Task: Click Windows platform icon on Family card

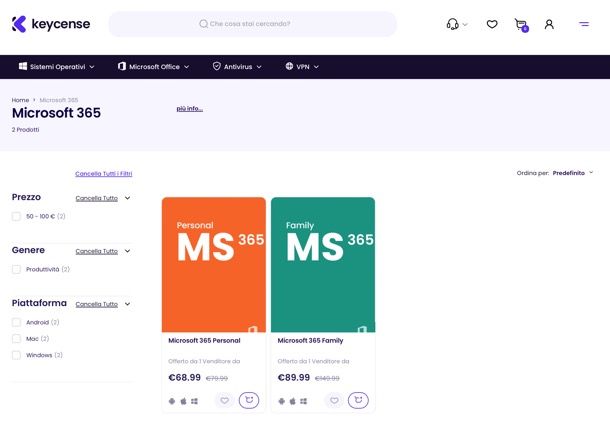Action: coord(303,401)
